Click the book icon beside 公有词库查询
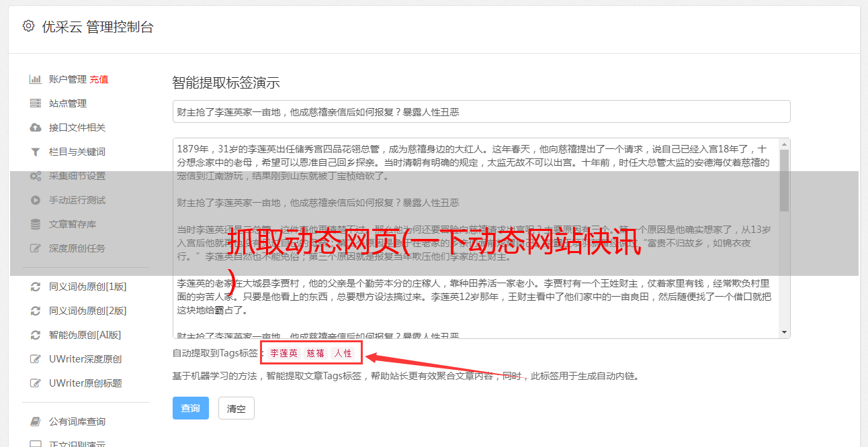The width and height of the screenshot is (868, 447). point(36,421)
